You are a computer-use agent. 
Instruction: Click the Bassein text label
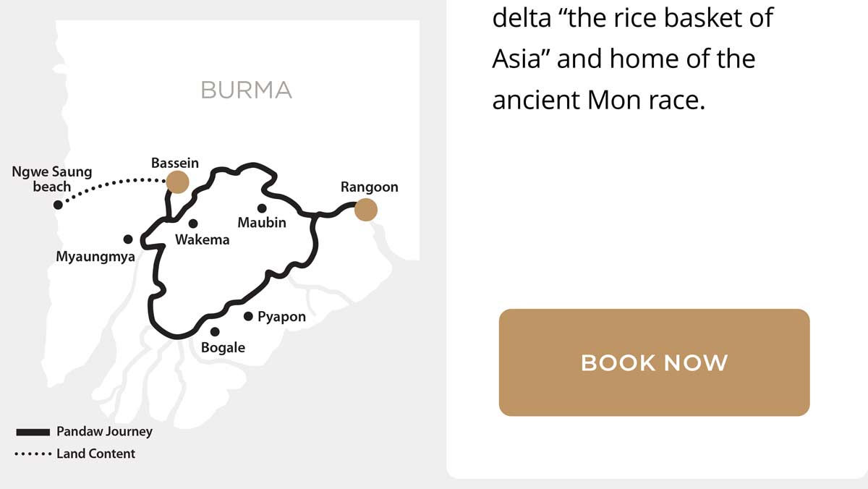pyautogui.click(x=174, y=163)
